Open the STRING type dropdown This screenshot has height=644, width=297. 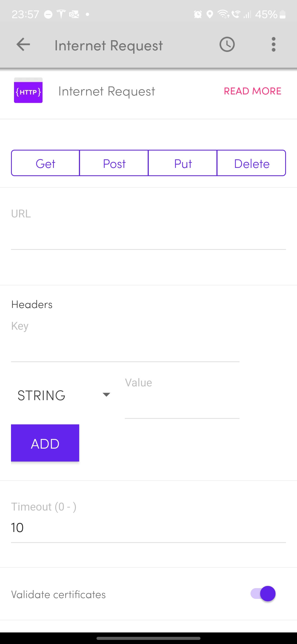(x=64, y=395)
